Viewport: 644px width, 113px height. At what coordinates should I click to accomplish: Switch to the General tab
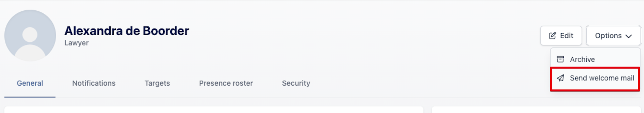30,83
